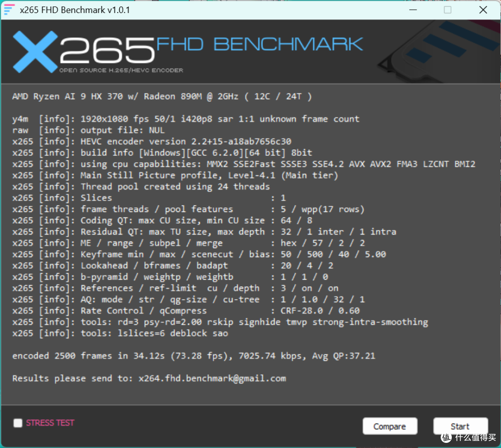The height and width of the screenshot is (448, 501).
Task: Click the Residual QT max TU size line
Action: tap(204, 232)
